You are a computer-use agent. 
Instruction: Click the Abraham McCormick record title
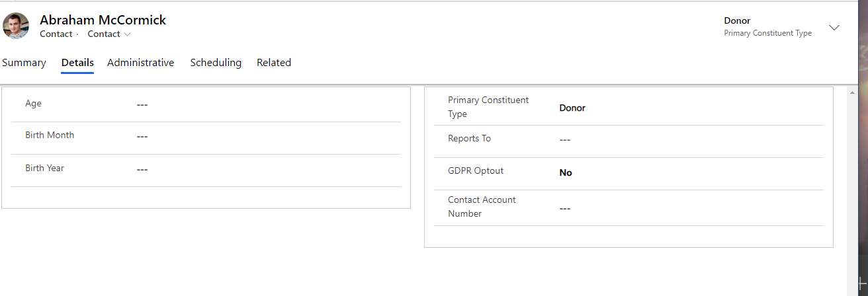pyautogui.click(x=103, y=20)
